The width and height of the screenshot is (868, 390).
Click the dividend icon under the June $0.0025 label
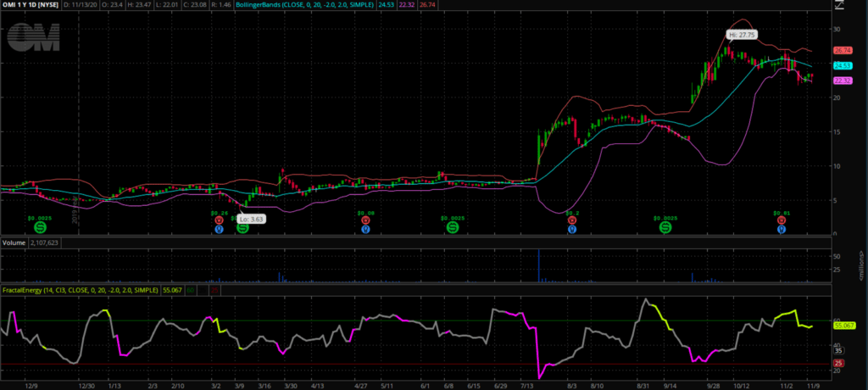[x=453, y=227]
